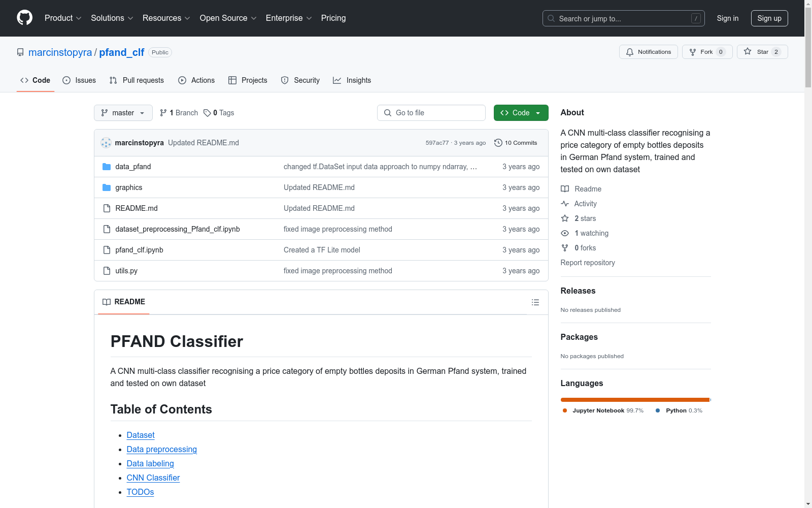Click the Search or jump to field
812x508 pixels.
pyautogui.click(x=624, y=18)
